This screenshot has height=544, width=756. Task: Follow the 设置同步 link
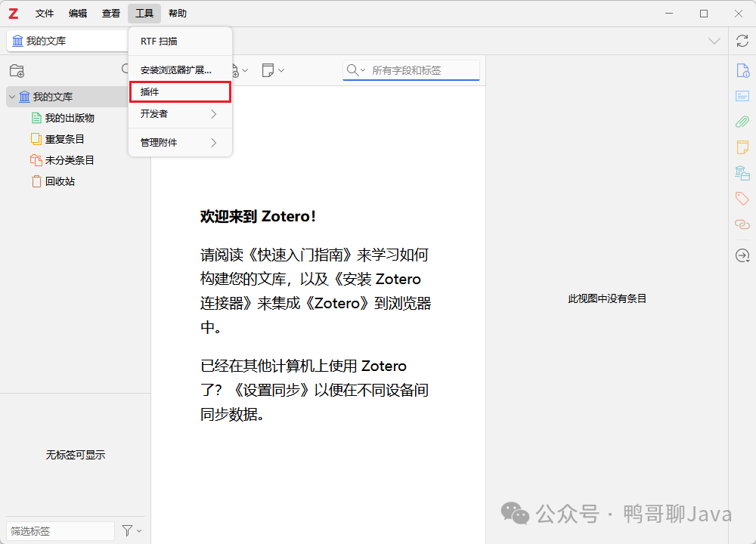click(271, 391)
